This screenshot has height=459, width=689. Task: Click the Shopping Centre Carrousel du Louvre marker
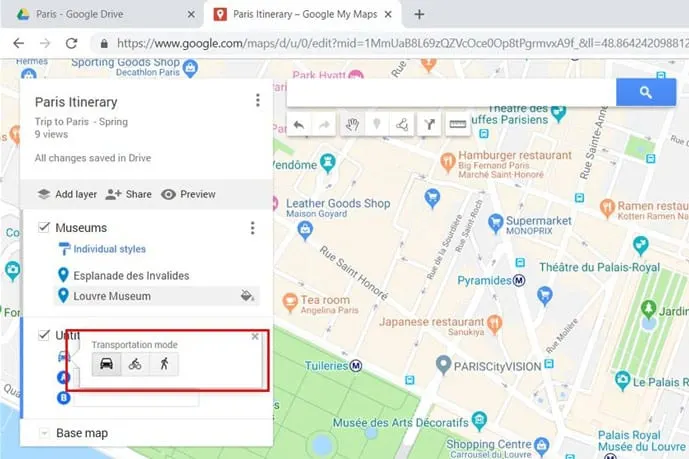[542, 446]
